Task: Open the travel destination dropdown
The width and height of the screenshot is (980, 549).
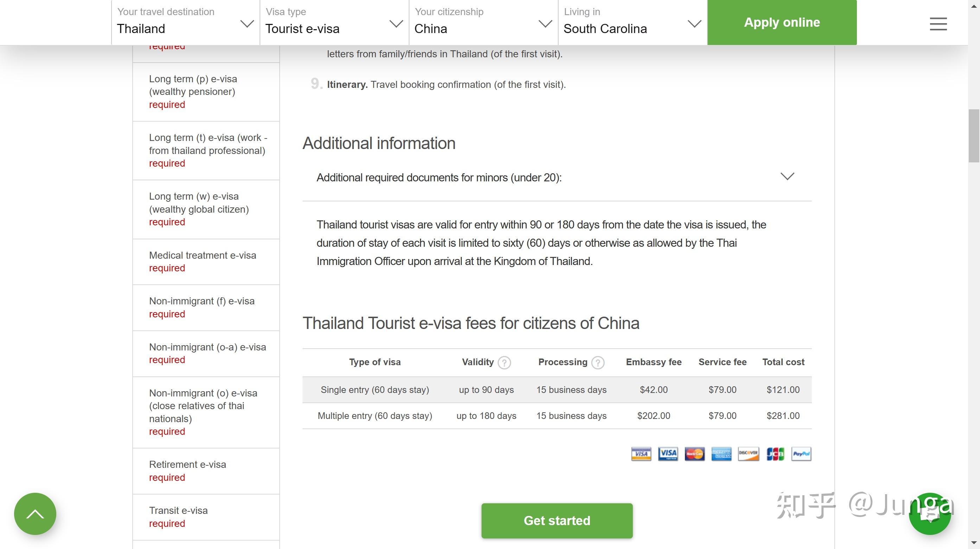Action: (186, 22)
